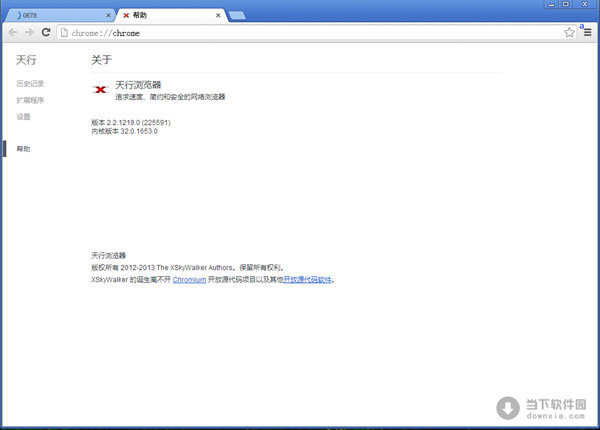Select the 帮助 tab
Screen dimensions: 600x430
tap(172, 15)
